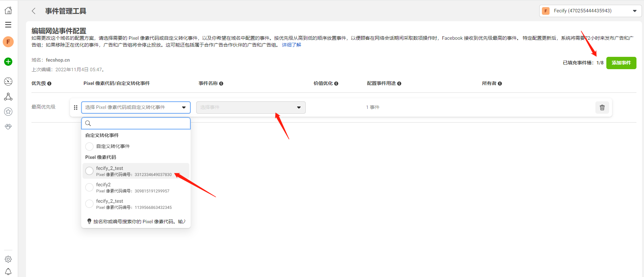Click the Pixel 像素代码 section heading
644x277 pixels.
point(101,157)
